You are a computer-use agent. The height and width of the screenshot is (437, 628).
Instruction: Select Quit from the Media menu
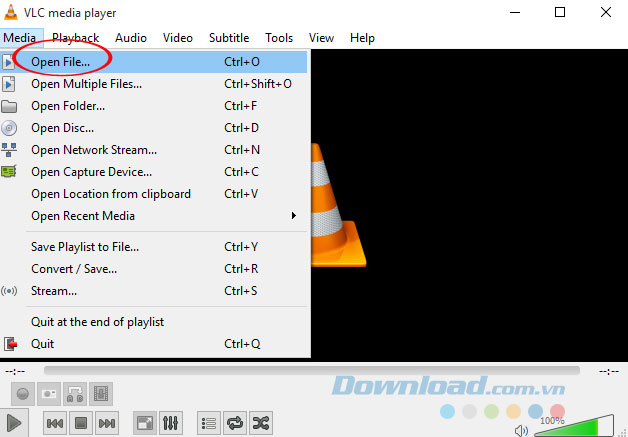pyautogui.click(x=153, y=344)
